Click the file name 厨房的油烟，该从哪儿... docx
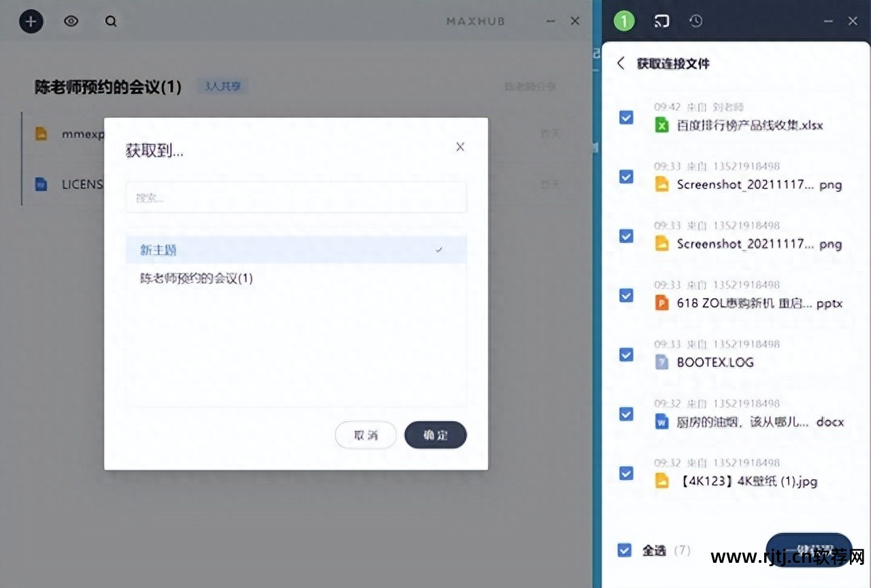Viewport: 871px width, 588px height. 760,422
